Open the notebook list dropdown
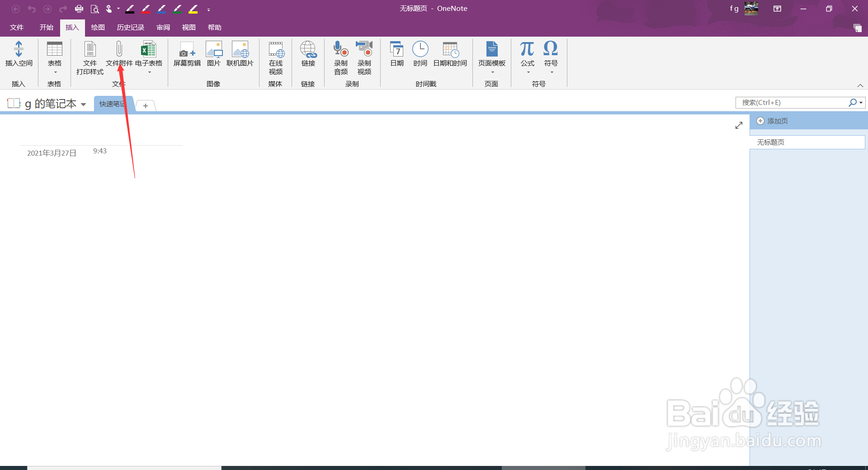868x470 pixels. (83, 104)
